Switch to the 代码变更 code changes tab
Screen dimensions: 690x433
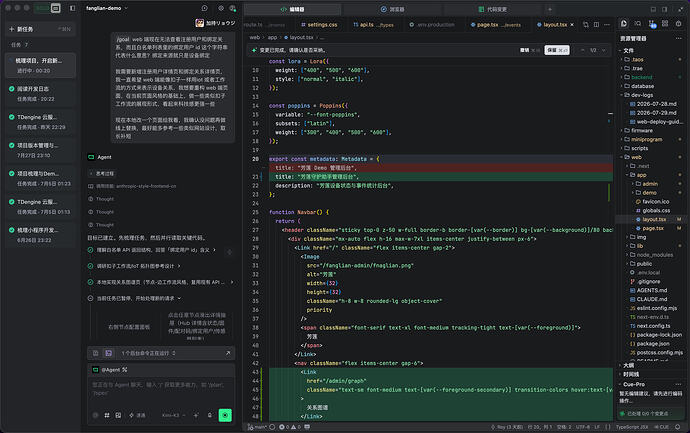(492, 9)
